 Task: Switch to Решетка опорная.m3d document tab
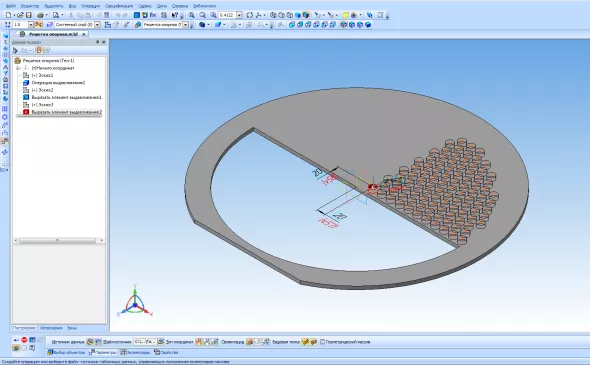tap(53, 34)
